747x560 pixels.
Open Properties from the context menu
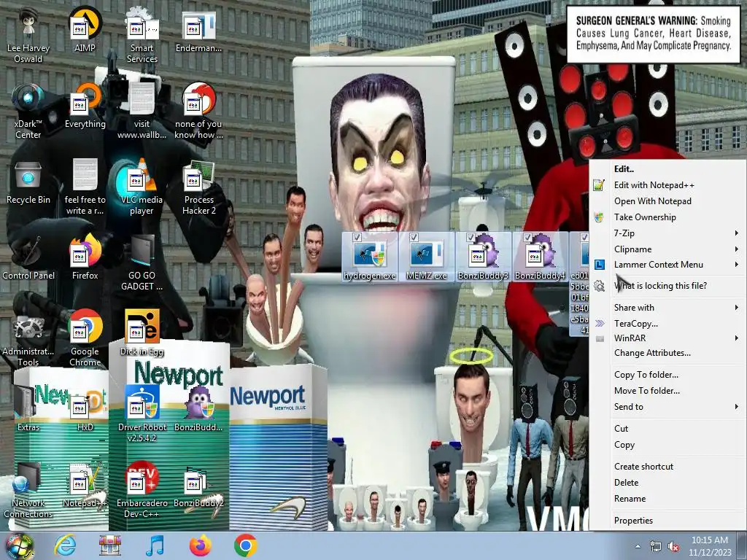click(x=667, y=521)
